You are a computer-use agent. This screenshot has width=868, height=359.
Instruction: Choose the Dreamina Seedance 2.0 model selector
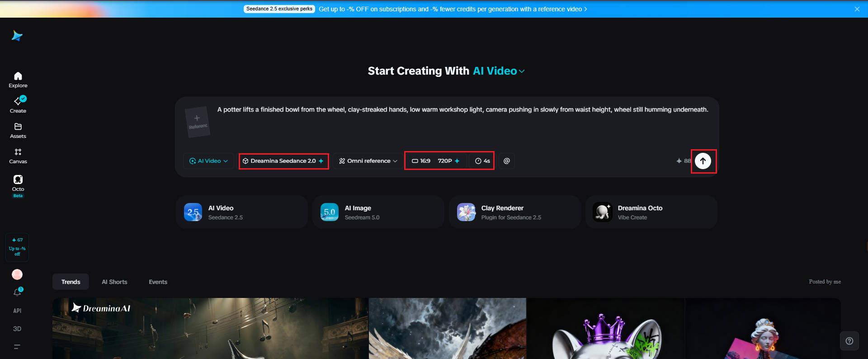click(283, 161)
